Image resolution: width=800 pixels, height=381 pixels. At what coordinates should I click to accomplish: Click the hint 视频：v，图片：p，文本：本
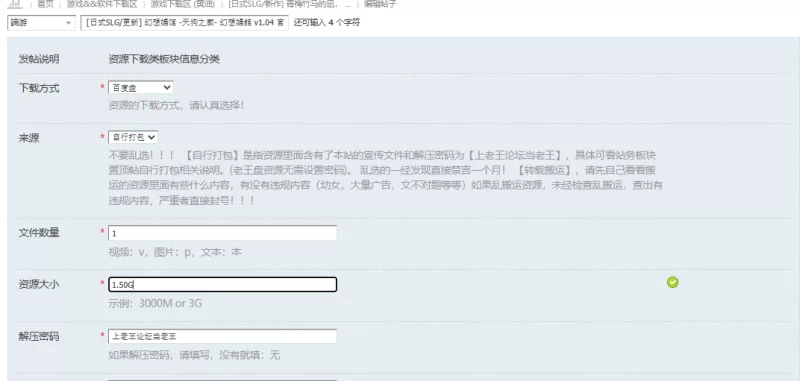coord(175,252)
